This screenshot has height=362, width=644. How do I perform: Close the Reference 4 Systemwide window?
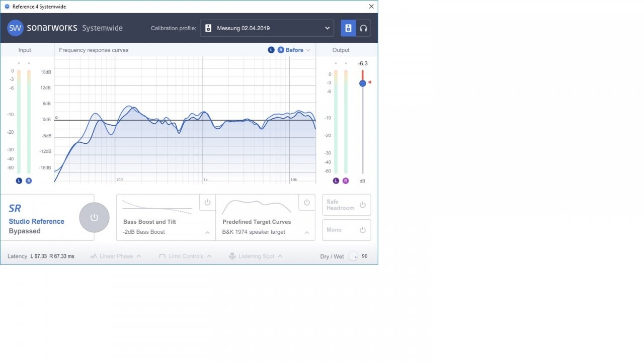coord(371,7)
